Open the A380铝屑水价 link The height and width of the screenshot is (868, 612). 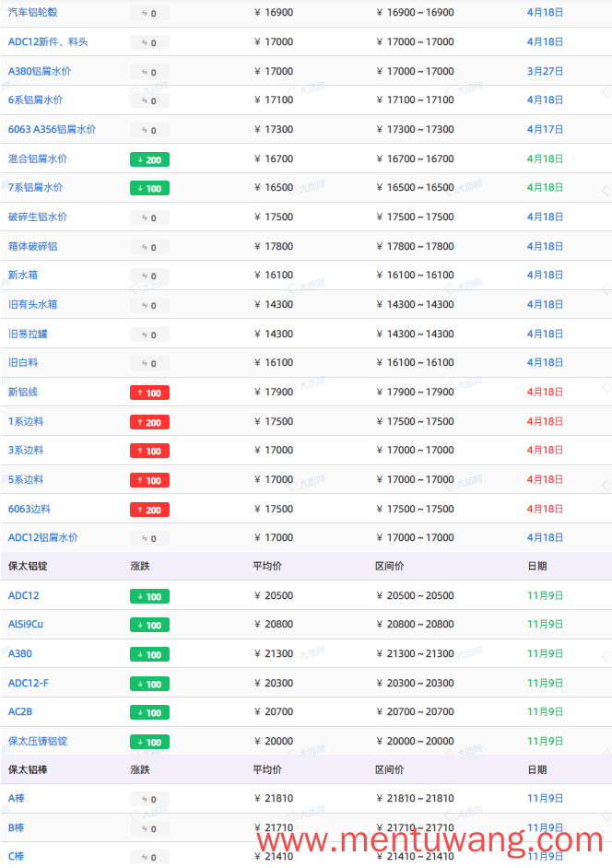coord(40,71)
